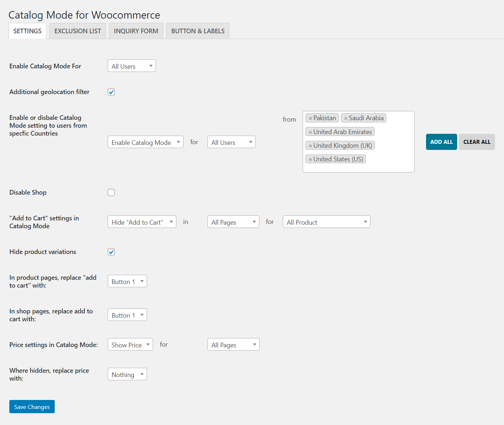Open BUTTON & LABELS tab

(x=198, y=31)
